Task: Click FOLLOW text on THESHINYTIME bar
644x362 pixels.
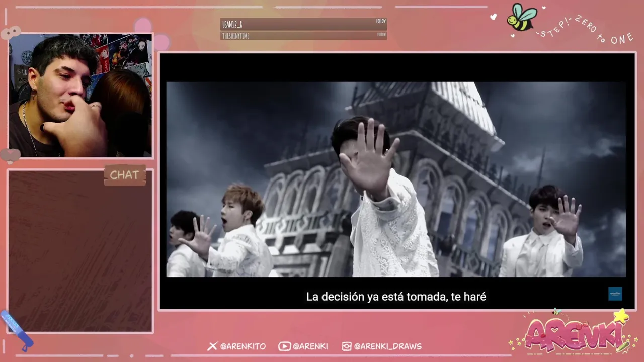Action: coord(381,34)
